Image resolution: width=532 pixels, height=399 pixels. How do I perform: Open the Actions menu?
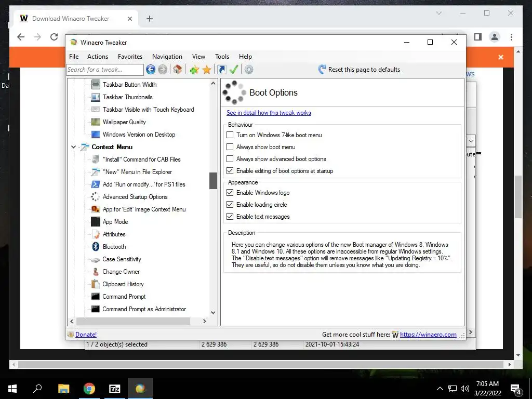coord(97,57)
